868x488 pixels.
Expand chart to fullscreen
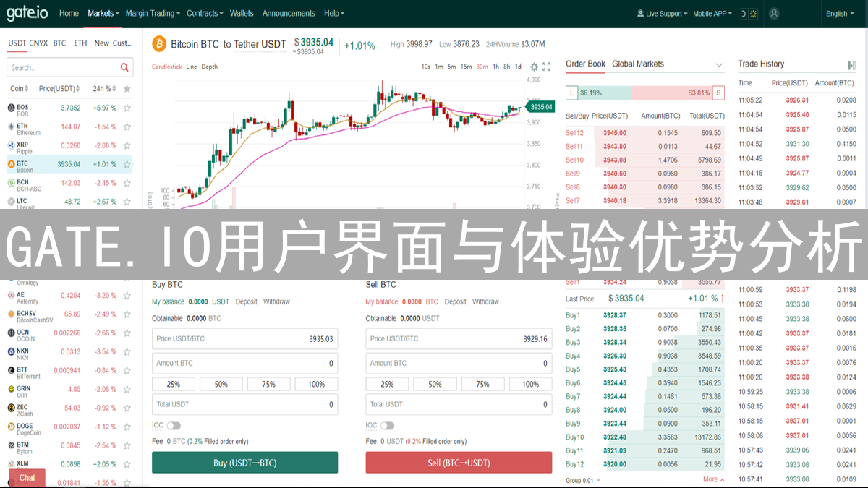pos(547,67)
